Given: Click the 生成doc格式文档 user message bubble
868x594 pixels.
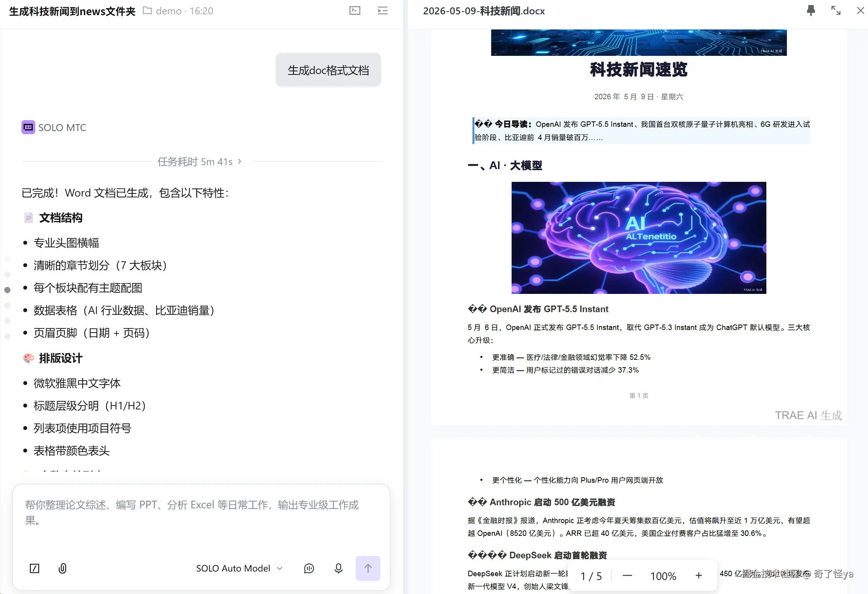Looking at the screenshot, I should pyautogui.click(x=328, y=70).
